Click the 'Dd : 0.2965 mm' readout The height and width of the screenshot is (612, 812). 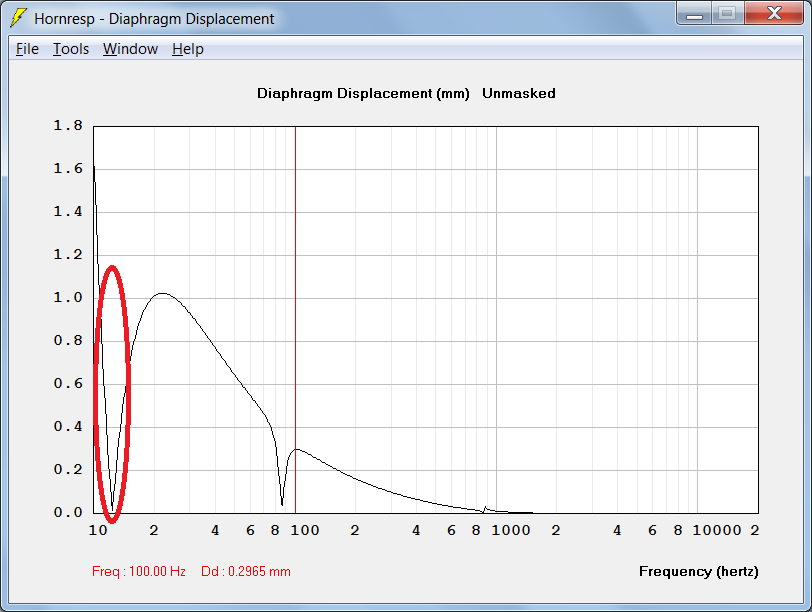(245, 572)
